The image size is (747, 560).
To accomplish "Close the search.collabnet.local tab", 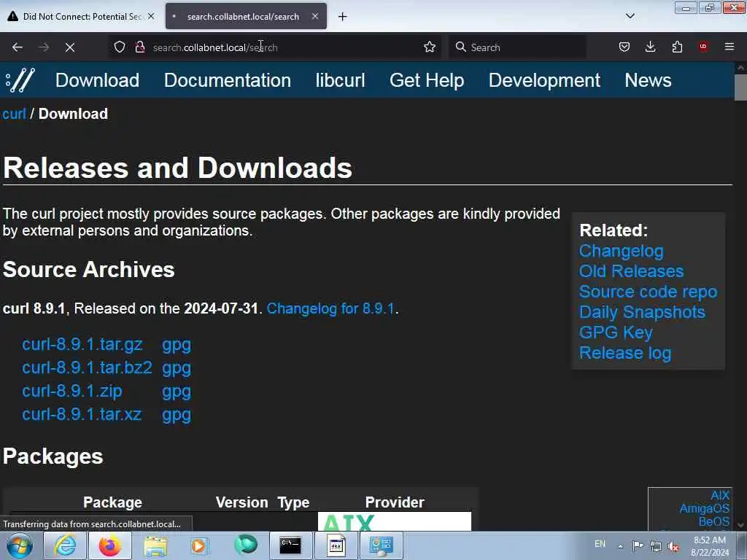I will tap(315, 16).
